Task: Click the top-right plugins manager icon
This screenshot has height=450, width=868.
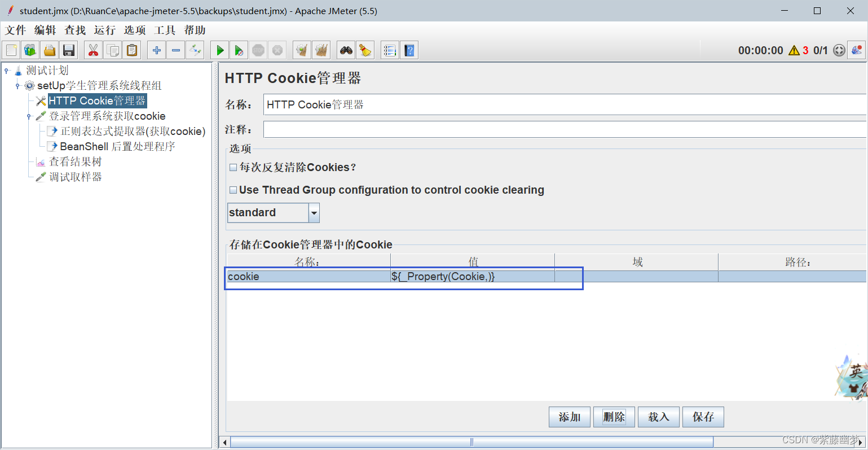Action: click(x=857, y=50)
